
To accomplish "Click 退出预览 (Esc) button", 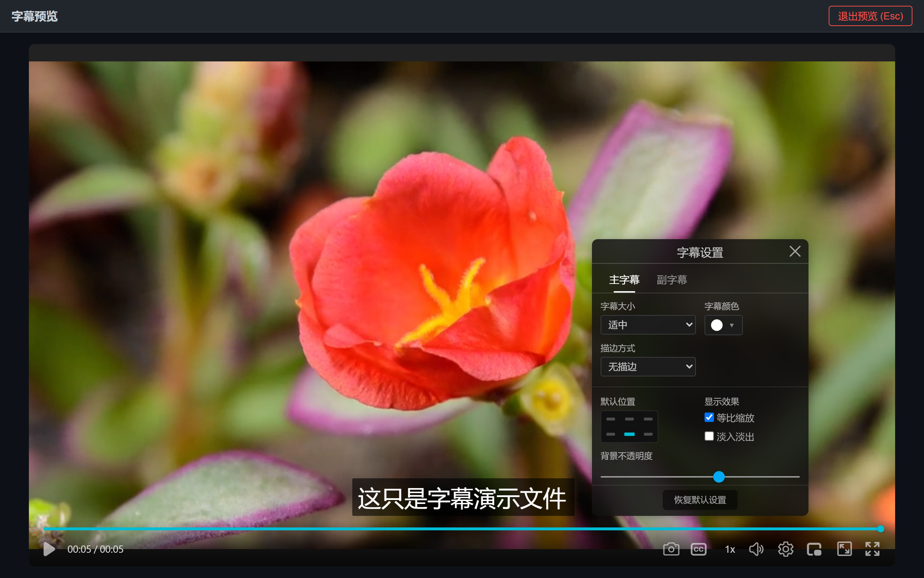I will coord(870,16).
